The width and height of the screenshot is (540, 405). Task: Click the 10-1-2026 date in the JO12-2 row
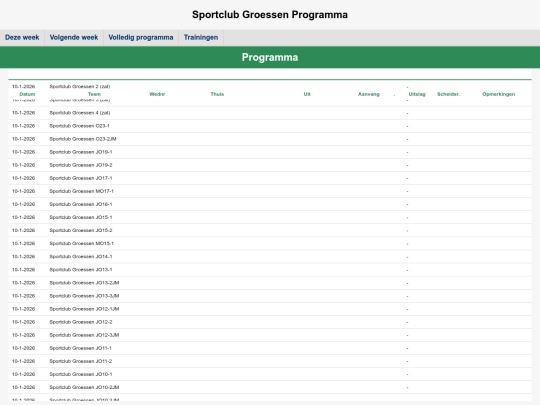tap(23, 322)
